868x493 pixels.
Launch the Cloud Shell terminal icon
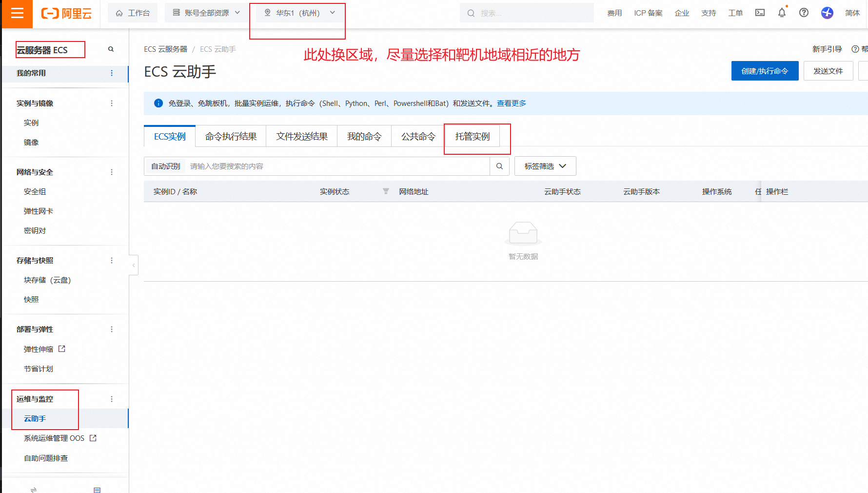760,13
